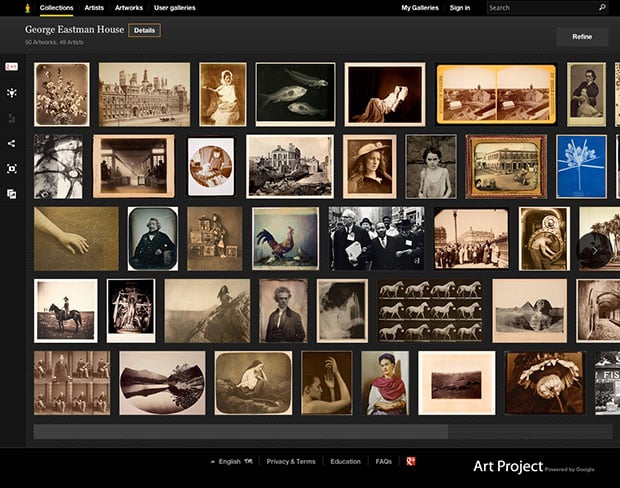Open the colored rooster photograph
The width and height of the screenshot is (620, 488).
(285, 238)
